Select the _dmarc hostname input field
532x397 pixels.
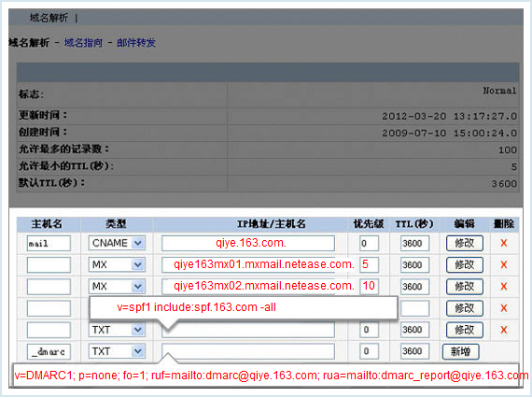(x=49, y=351)
